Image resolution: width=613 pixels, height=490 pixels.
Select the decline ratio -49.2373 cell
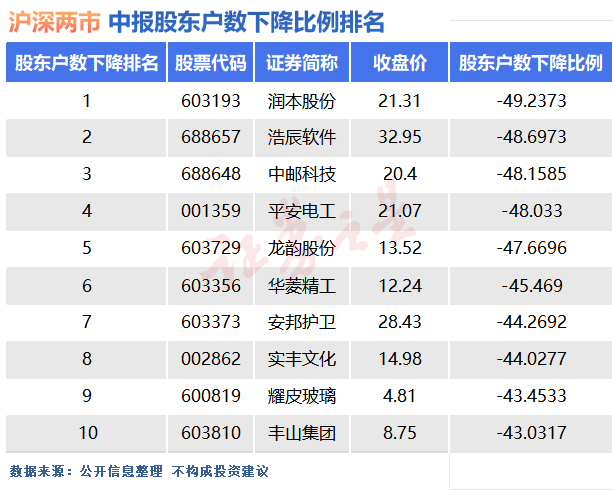click(x=530, y=100)
